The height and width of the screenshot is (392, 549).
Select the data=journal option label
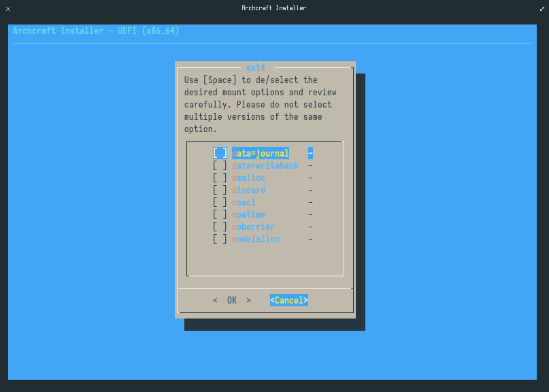261,153
